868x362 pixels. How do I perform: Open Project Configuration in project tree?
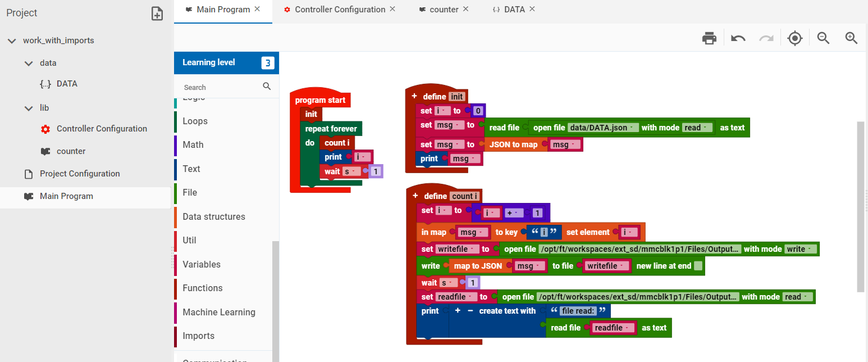(80, 174)
